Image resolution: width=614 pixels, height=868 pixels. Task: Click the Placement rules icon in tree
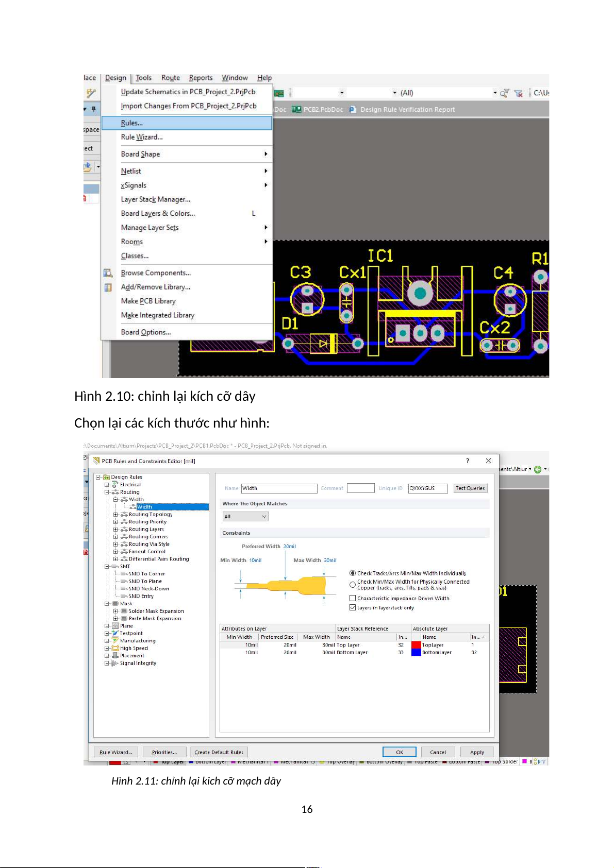(115, 656)
